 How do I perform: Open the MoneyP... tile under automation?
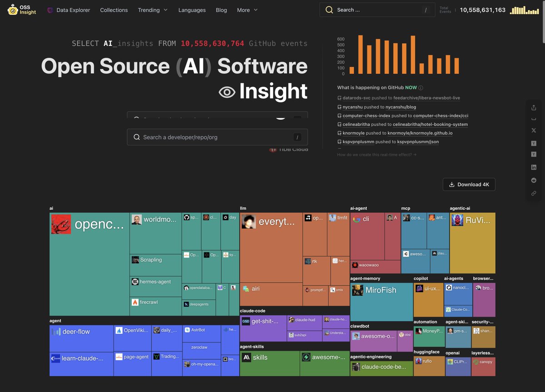click(428, 337)
